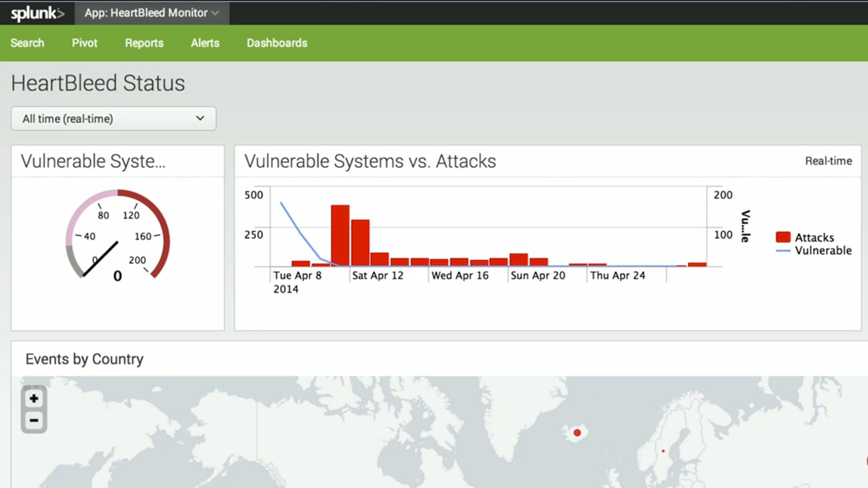The image size is (868, 488).
Task: Click the Events by Country panel title
Action: coord(84,360)
